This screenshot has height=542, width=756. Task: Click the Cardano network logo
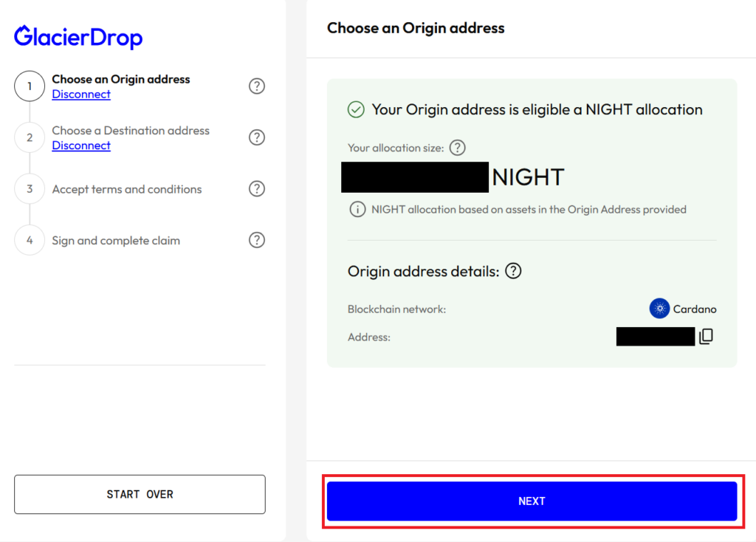point(659,309)
